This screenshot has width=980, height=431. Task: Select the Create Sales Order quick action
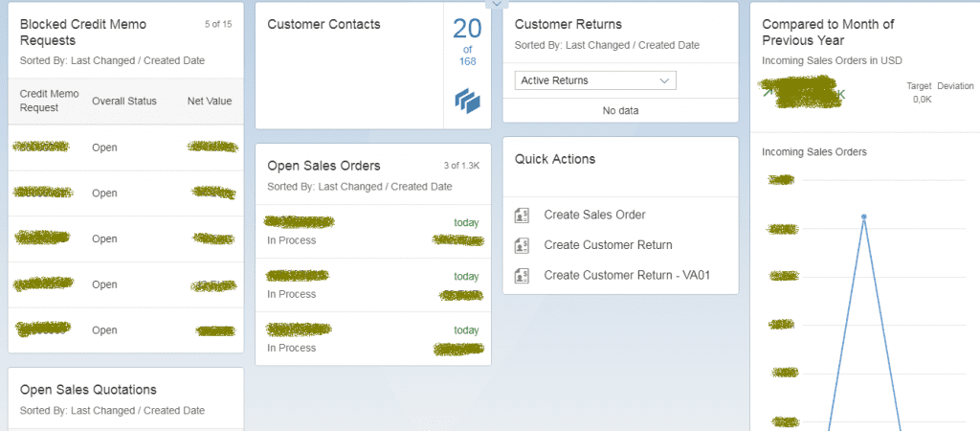tap(594, 215)
